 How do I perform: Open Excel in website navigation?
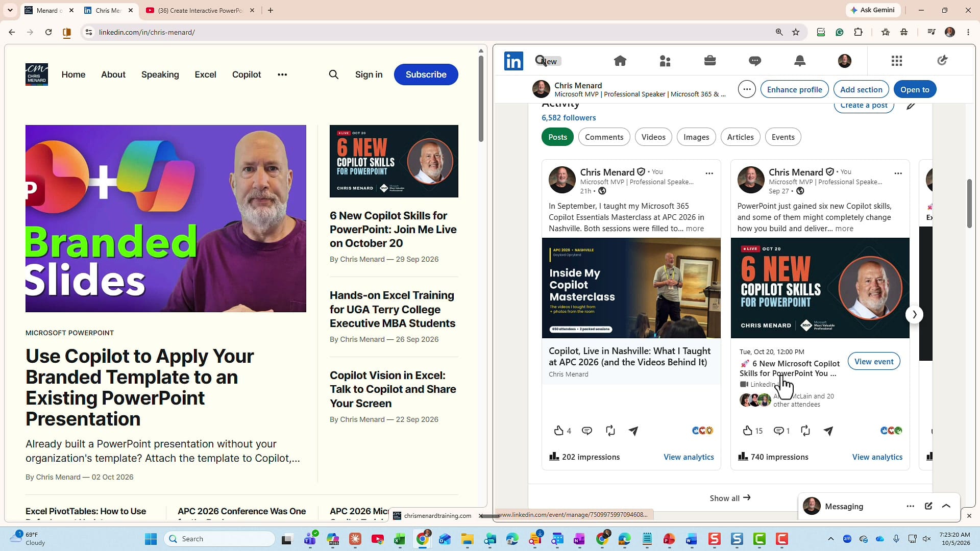tap(206, 74)
